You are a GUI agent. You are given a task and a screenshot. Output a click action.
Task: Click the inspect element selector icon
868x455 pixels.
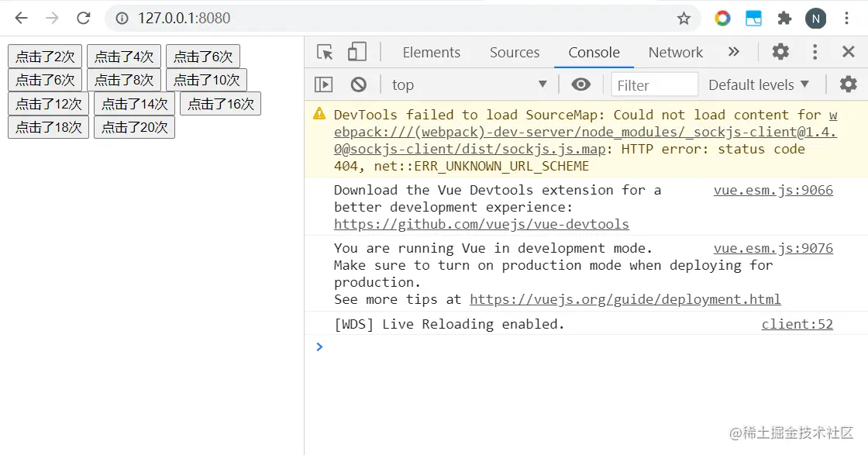(x=325, y=52)
